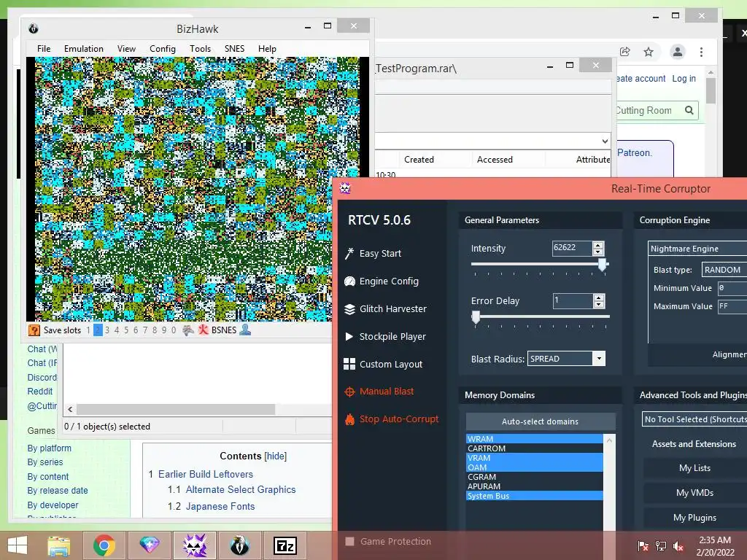Viewport: 747px width, 560px height.
Task: Trigger a Manual Blast
Action: (379, 392)
